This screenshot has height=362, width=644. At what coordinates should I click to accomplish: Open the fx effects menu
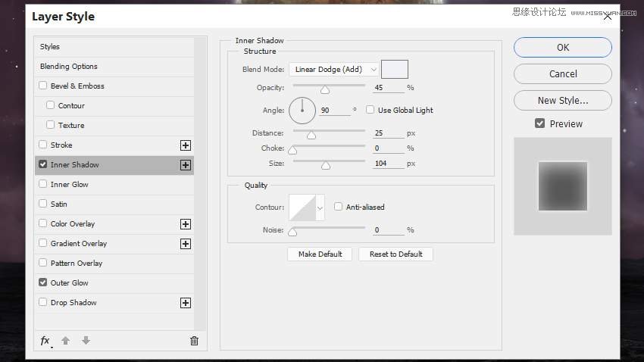(45, 341)
